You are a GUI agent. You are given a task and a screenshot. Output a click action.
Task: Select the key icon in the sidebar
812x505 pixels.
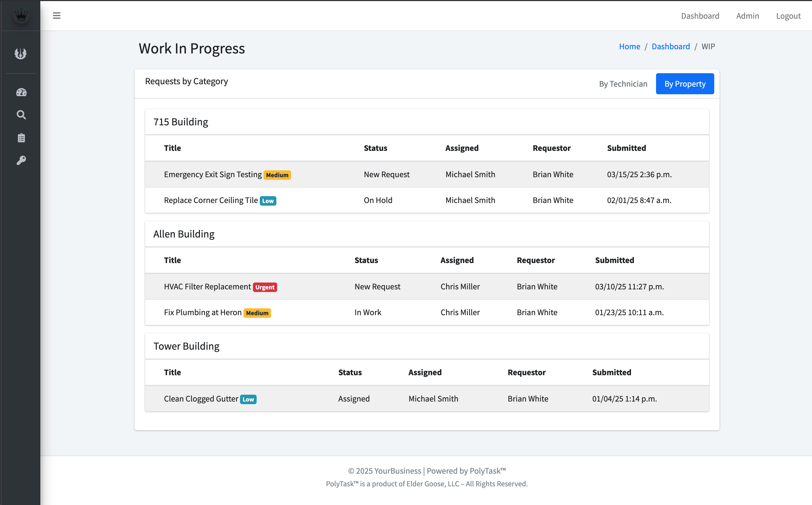point(21,160)
